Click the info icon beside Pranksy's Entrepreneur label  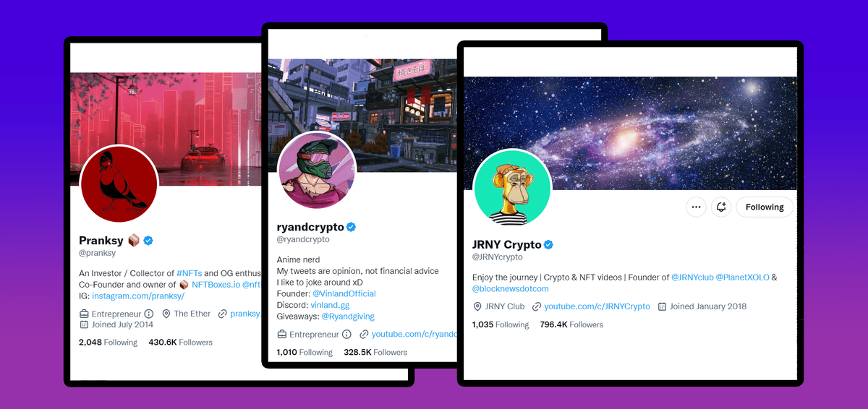pyautogui.click(x=149, y=314)
